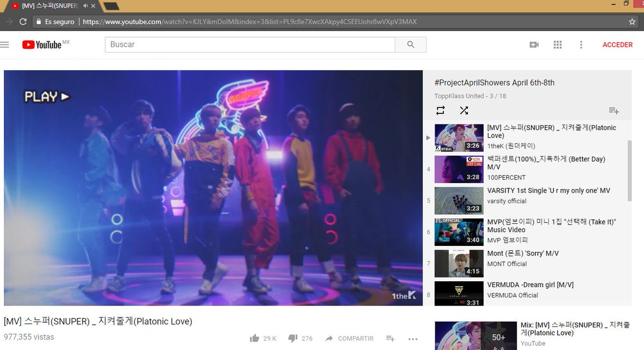Viewport: 644px width, 350px height.
Task: Go forward with browser arrow
Action: click(x=8, y=22)
